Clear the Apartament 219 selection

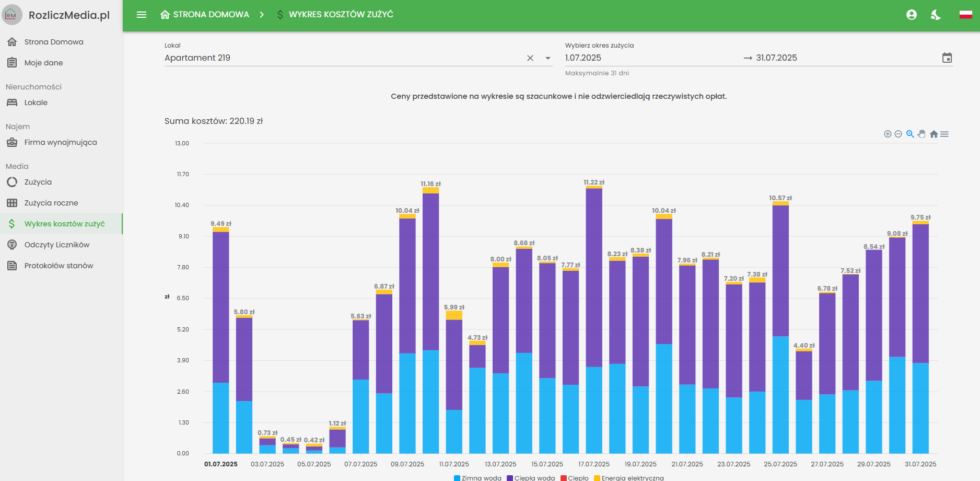[x=530, y=58]
